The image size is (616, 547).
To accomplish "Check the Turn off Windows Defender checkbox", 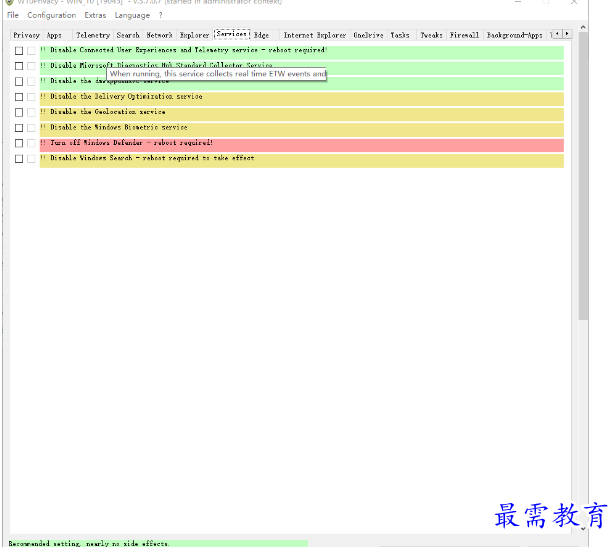I will click(19, 143).
